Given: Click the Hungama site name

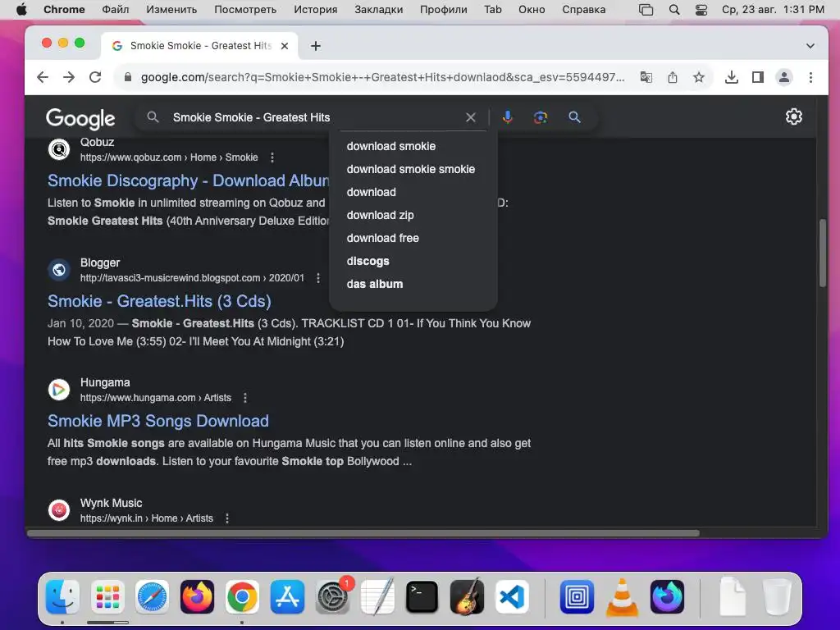Looking at the screenshot, I should click(x=105, y=382).
